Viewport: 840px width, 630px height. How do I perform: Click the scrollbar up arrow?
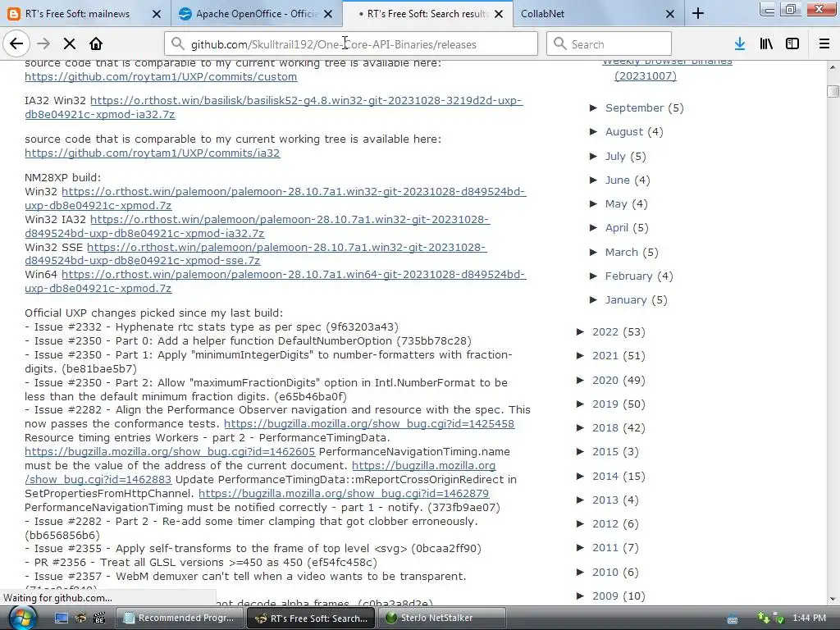click(833, 67)
